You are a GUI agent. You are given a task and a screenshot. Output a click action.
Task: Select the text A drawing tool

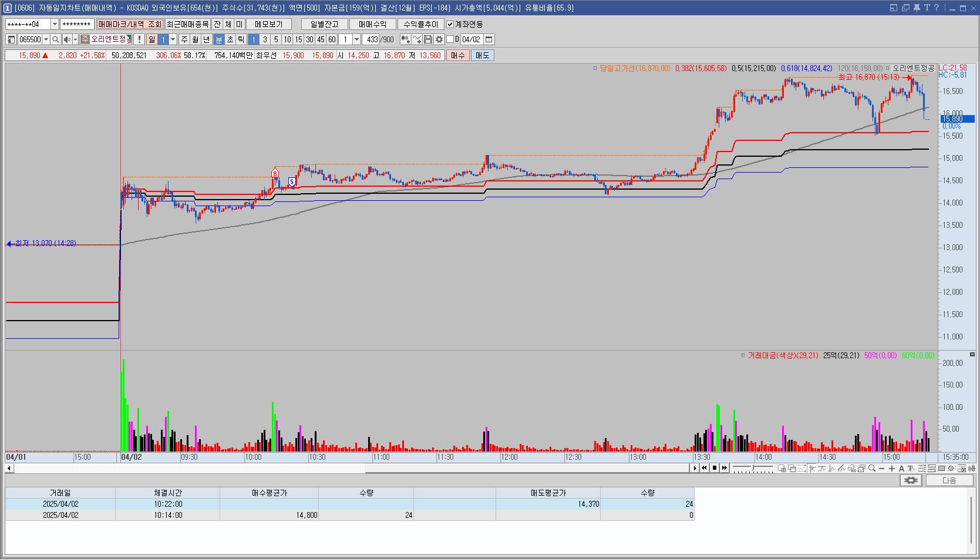pos(901,468)
